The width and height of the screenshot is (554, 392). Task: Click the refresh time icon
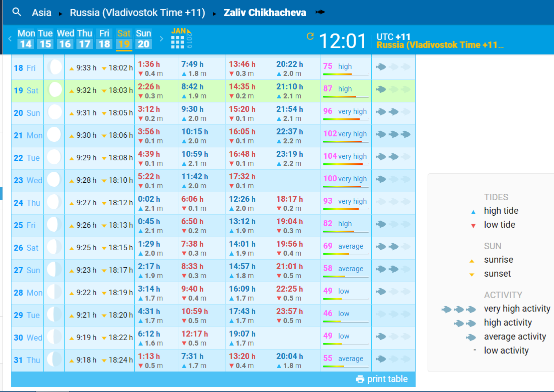point(310,36)
